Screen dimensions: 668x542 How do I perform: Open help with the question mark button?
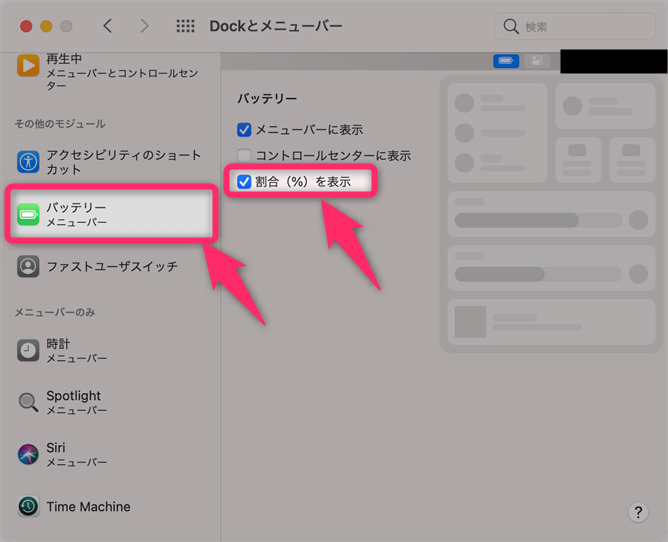click(x=638, y=513)
